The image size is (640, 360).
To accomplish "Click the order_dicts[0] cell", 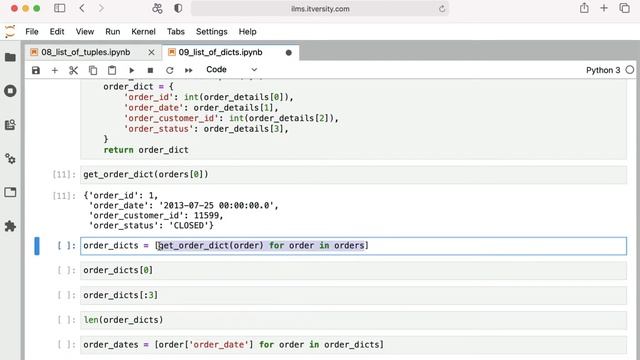I will pos(353,270).
